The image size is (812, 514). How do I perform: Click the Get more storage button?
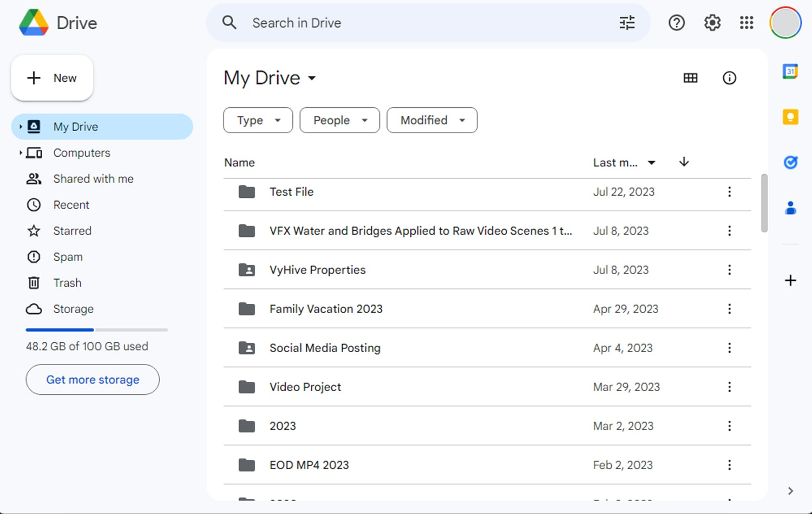coord(92,380)
